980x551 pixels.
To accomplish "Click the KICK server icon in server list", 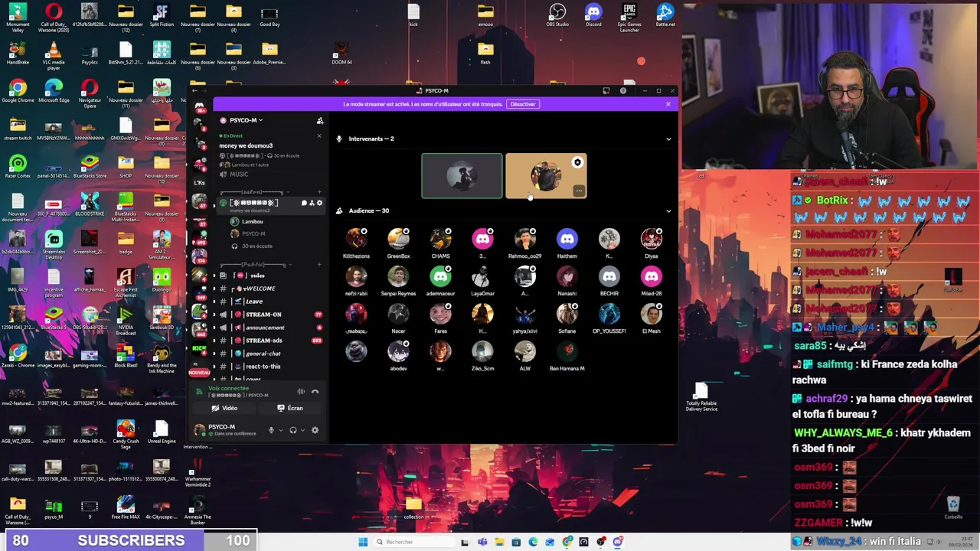I will [200, 349].
